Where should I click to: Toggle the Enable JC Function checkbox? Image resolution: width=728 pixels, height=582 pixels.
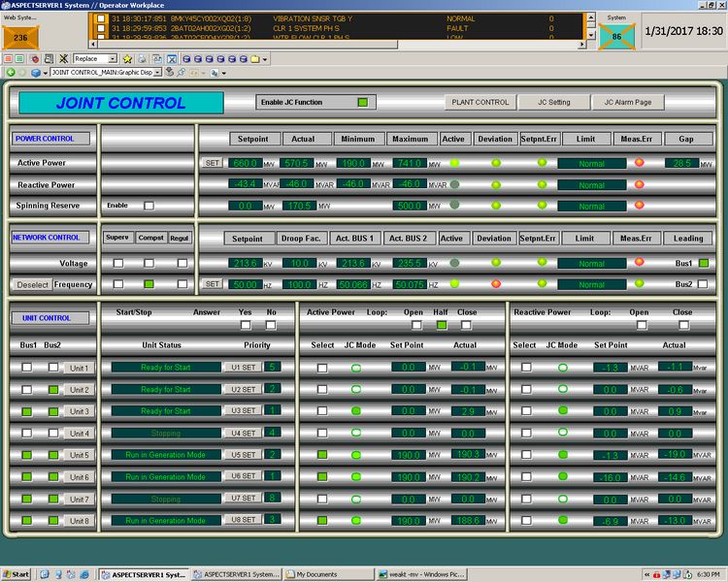tap(362, 102)
